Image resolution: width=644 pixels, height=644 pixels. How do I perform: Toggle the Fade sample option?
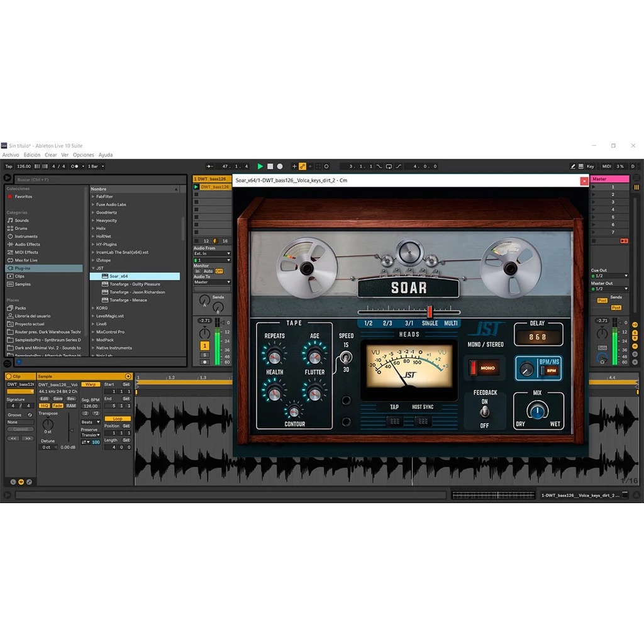click(x=57, y=406)
